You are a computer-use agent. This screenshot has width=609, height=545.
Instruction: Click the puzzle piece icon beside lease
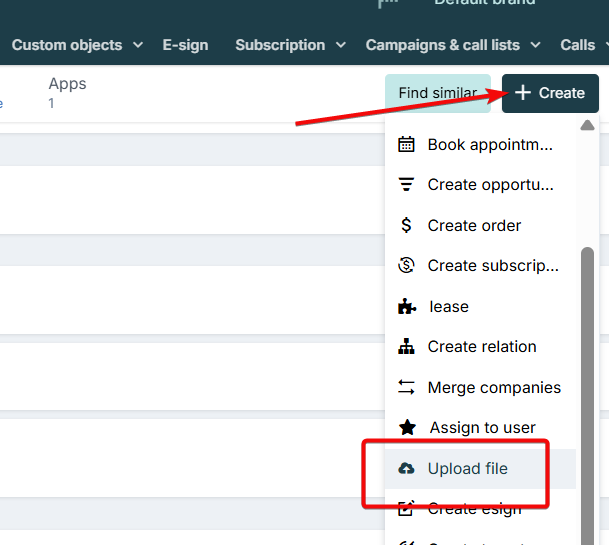407,306
